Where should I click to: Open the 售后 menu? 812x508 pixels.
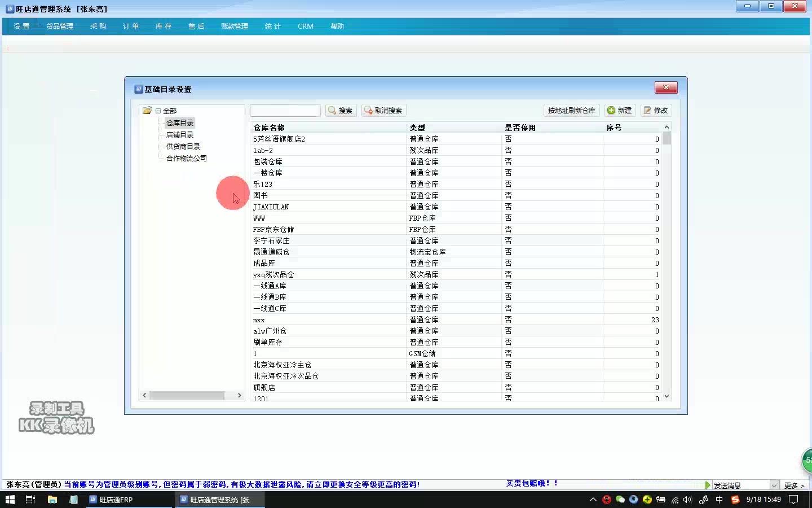pyautogui.click(x=196, y=27)
